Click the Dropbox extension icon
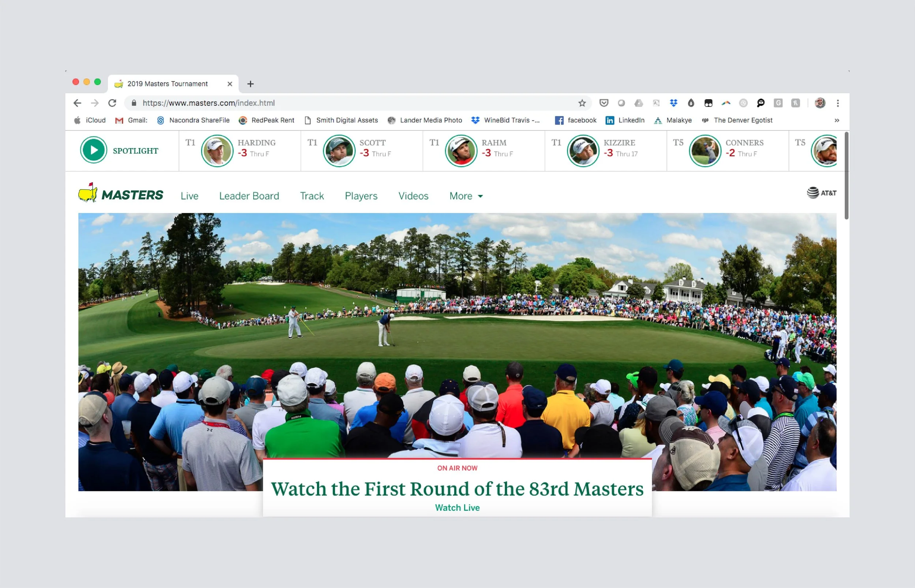This screenshot has height=588, width=915. click(x=673, y=103)
